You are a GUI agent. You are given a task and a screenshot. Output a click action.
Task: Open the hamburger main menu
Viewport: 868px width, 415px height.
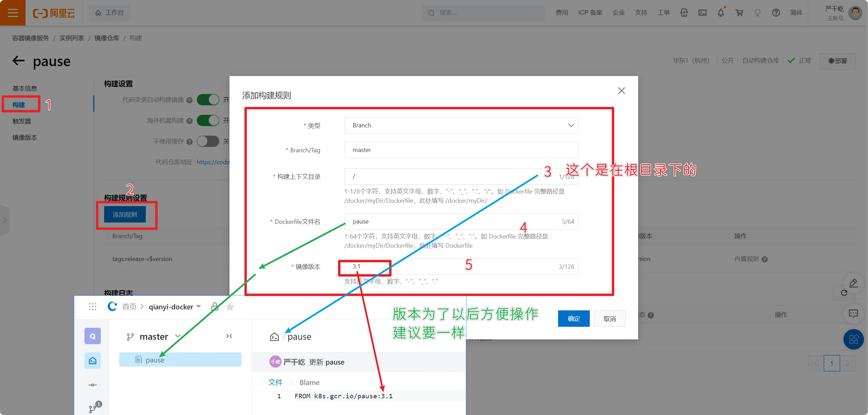(x=13, y=13)
